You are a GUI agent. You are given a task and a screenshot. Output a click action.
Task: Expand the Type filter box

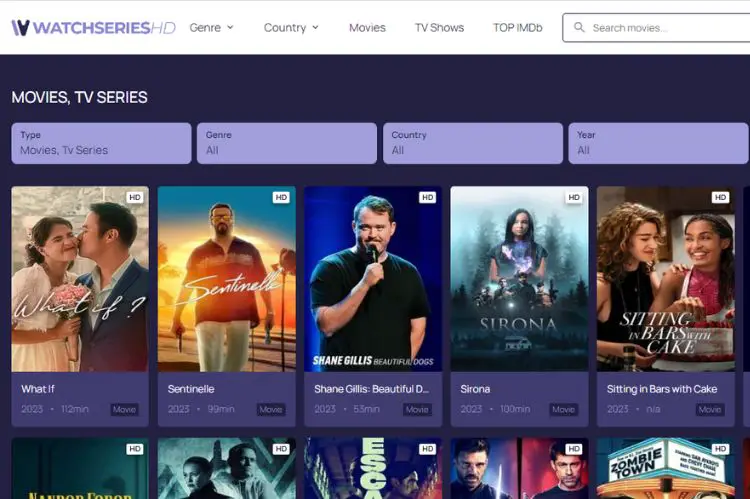click(101, 144)
